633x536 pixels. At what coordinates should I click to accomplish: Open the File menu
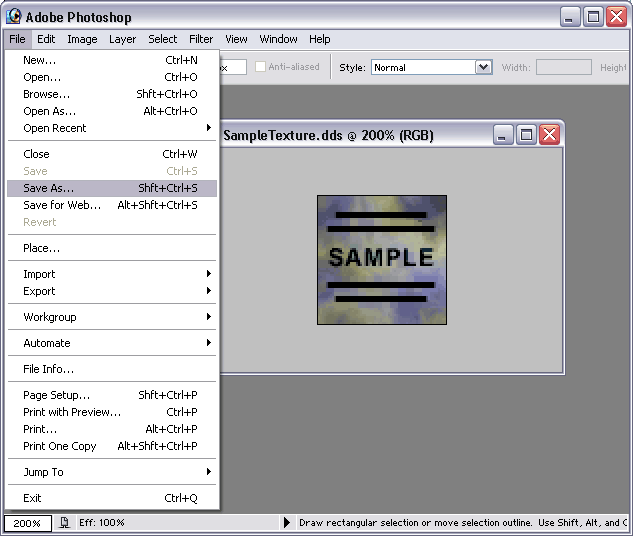point(17,39)
